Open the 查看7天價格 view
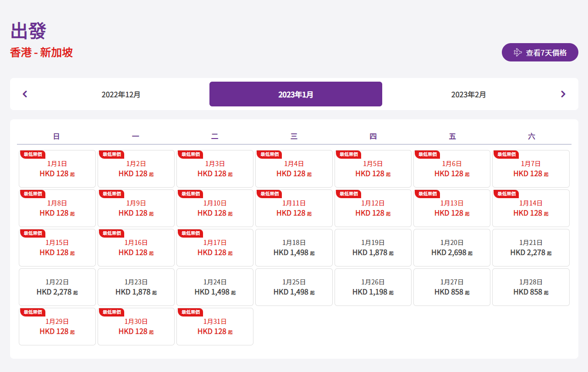 point(540,52)
